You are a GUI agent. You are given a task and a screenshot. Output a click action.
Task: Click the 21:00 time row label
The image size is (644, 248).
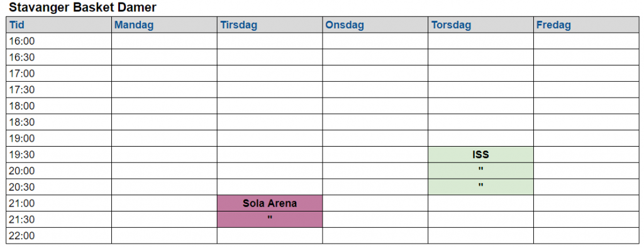pos(58,203)
